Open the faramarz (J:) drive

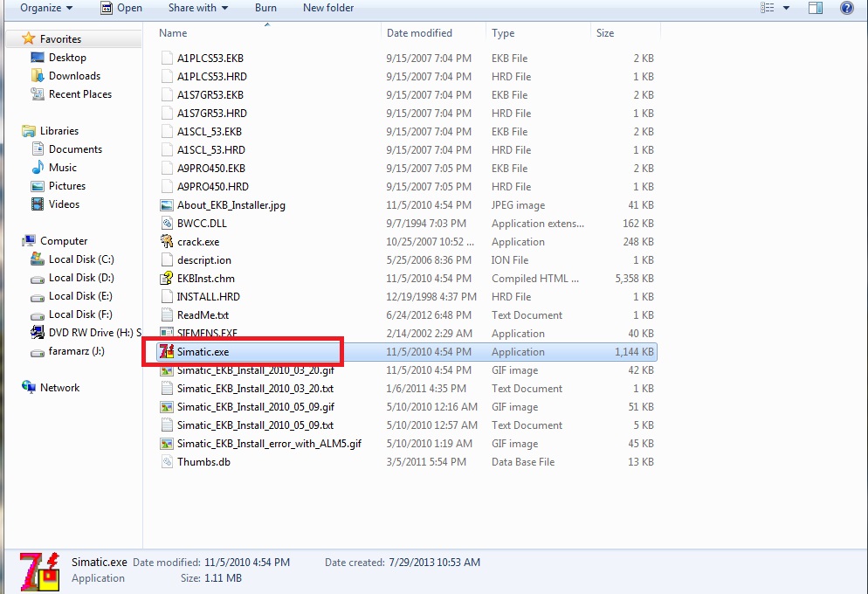(x=76, y=350)
